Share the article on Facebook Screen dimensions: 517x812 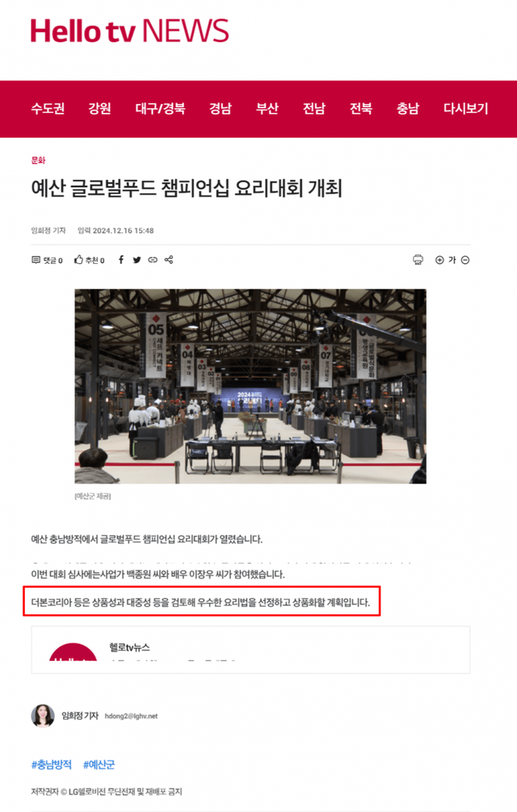(x=120, y=259)
